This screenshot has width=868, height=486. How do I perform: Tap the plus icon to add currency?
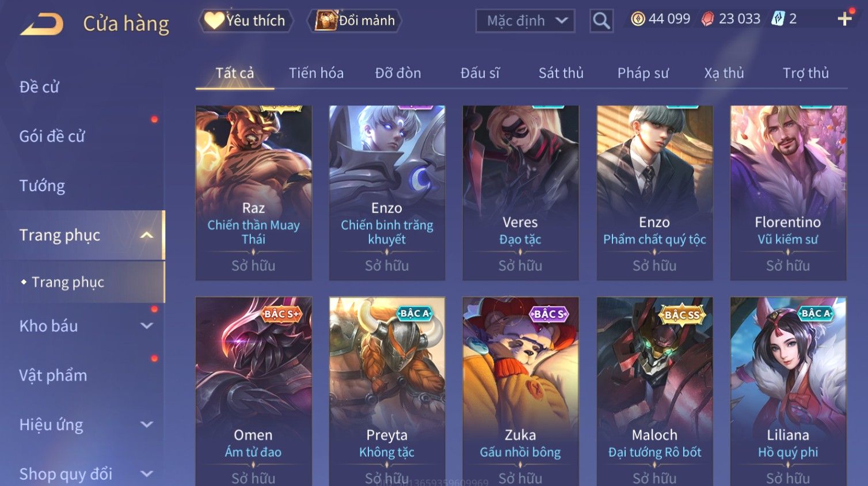844,19
